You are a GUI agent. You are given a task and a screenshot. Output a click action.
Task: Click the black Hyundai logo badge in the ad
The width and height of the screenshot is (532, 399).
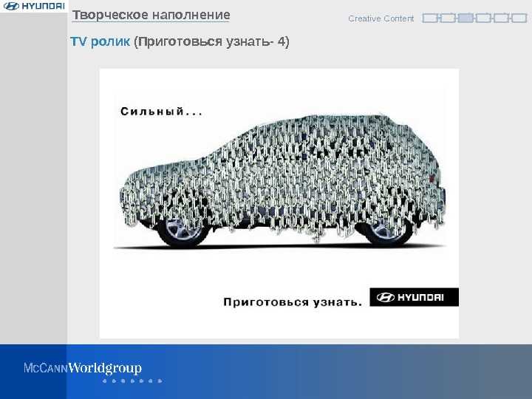tap(414, 297)
